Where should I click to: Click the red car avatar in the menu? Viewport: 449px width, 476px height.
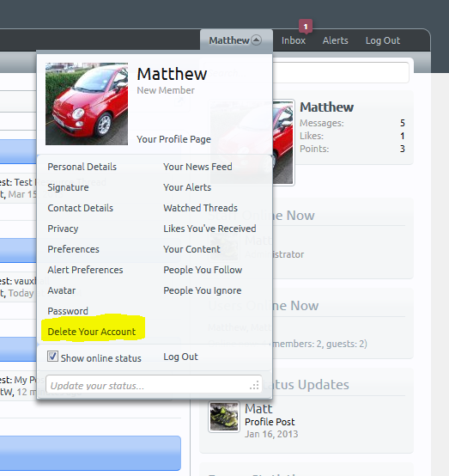(87, 104)
